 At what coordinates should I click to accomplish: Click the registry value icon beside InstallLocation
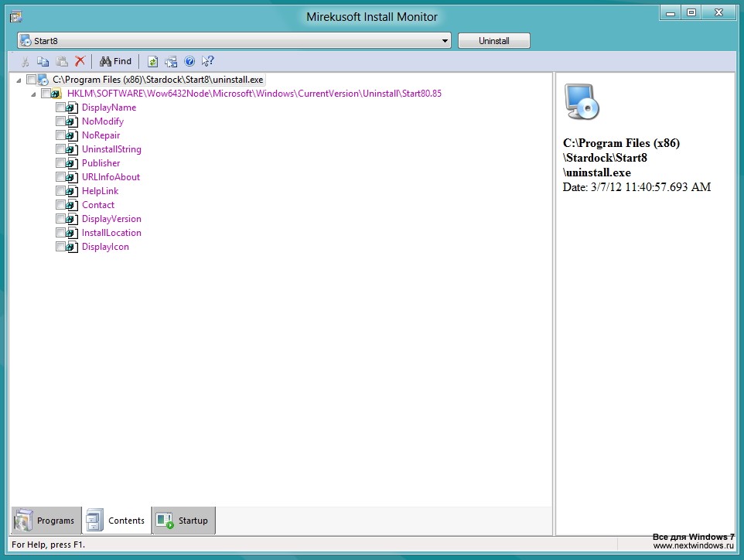[72, 233]
